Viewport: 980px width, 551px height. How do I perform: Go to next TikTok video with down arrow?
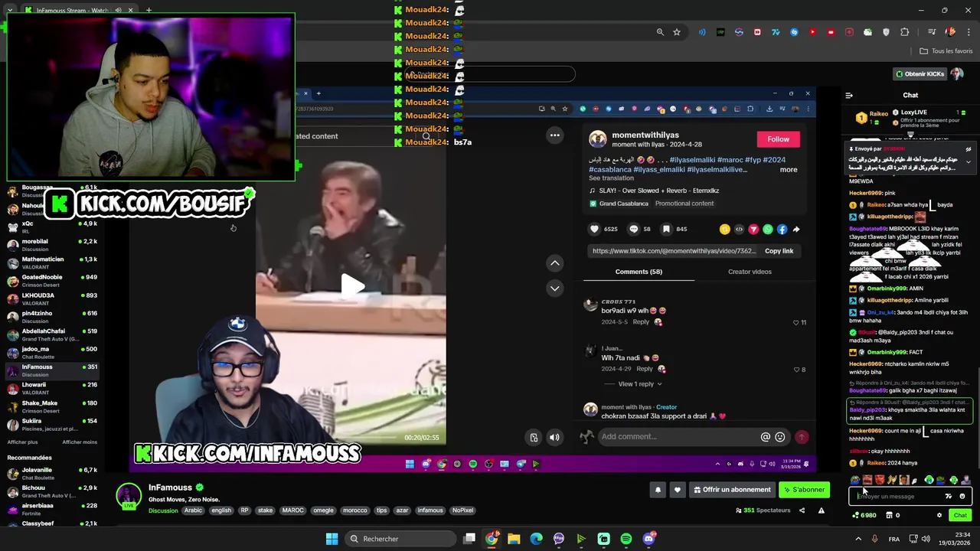tap(555, 288)
